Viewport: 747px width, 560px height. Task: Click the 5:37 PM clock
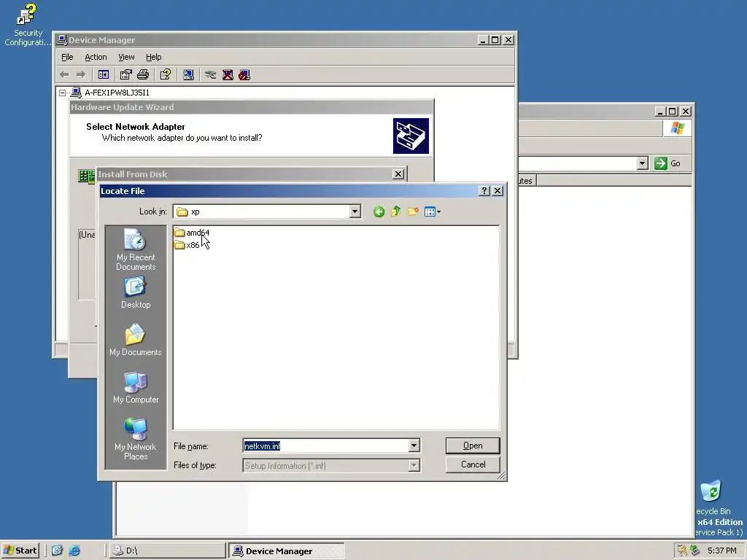721,551
